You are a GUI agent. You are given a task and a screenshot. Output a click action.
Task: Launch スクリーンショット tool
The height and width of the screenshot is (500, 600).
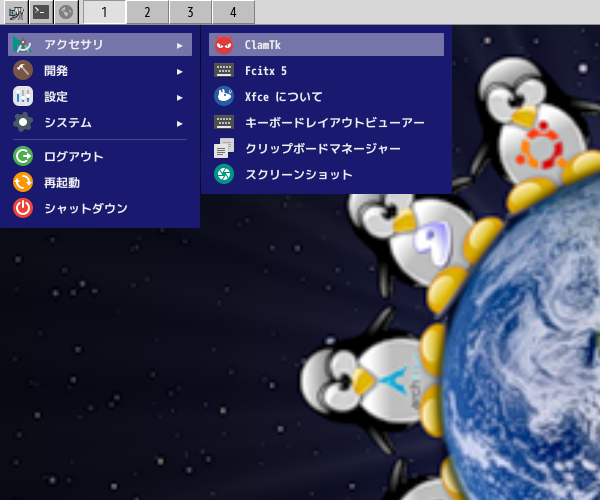[326, 174]
